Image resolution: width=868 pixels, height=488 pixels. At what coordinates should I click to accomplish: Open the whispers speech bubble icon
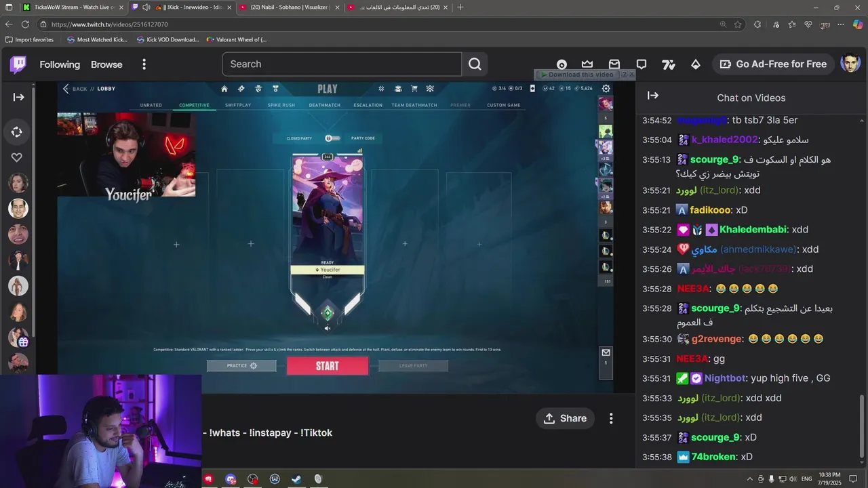tap(642, 64)
